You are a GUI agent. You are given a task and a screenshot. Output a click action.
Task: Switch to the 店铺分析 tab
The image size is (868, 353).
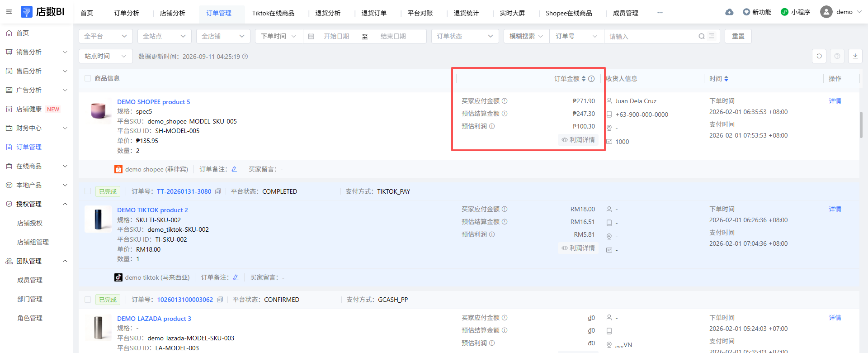coord(173,13)
